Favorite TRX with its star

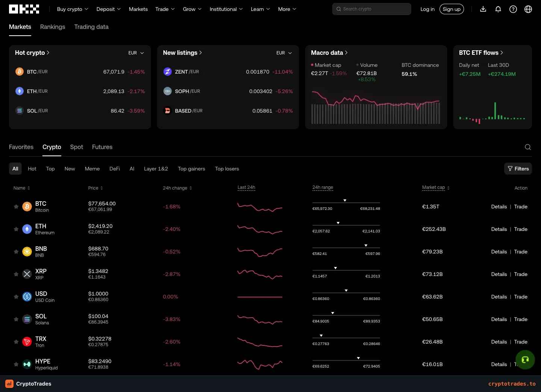point(16,342)
